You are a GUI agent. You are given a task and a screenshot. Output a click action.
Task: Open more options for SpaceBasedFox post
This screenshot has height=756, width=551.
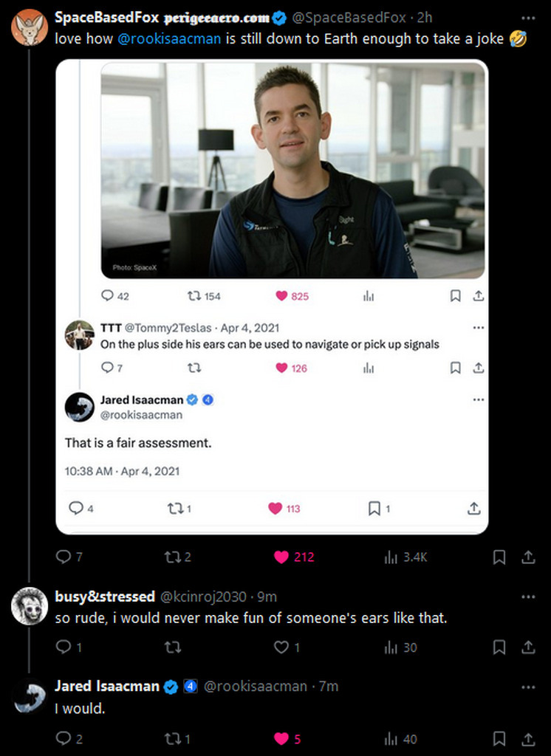click(528, 18)
